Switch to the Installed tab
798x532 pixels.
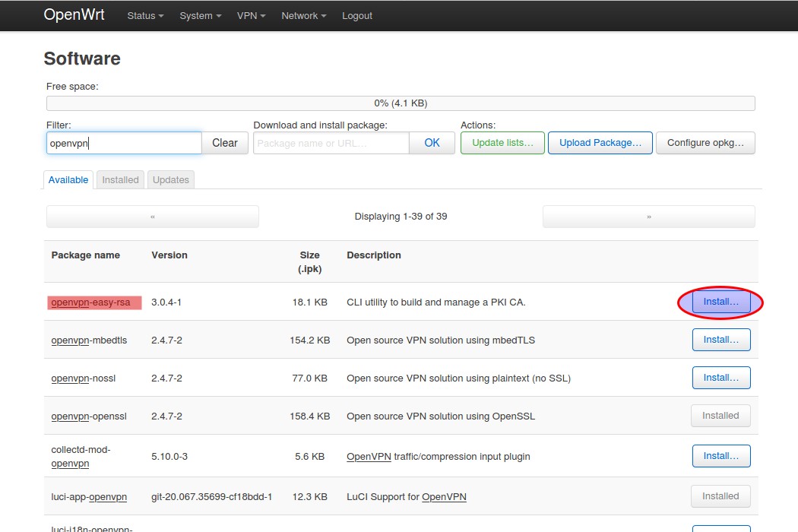coord(120,179)
